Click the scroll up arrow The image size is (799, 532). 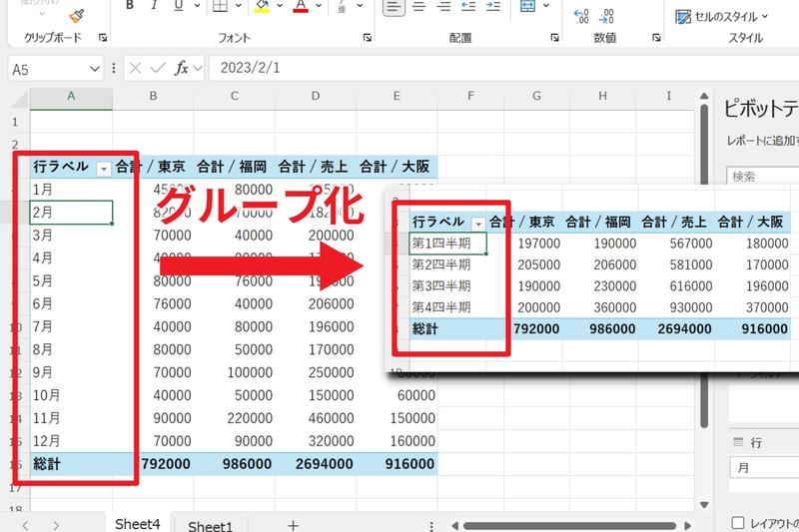point(704,95)
